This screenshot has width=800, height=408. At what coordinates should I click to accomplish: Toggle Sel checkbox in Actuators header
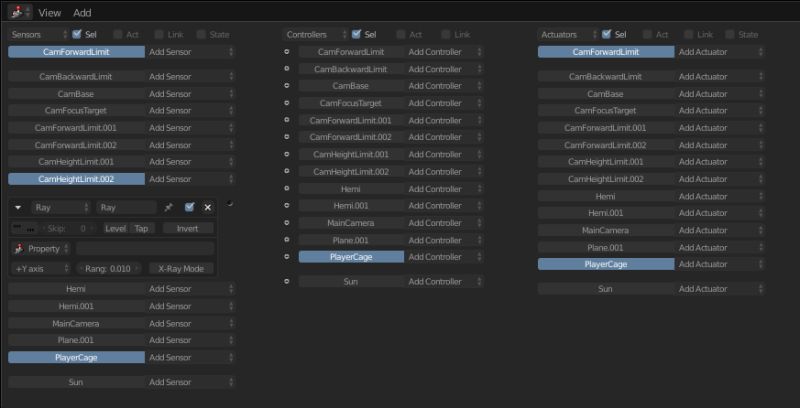point(606,34)
